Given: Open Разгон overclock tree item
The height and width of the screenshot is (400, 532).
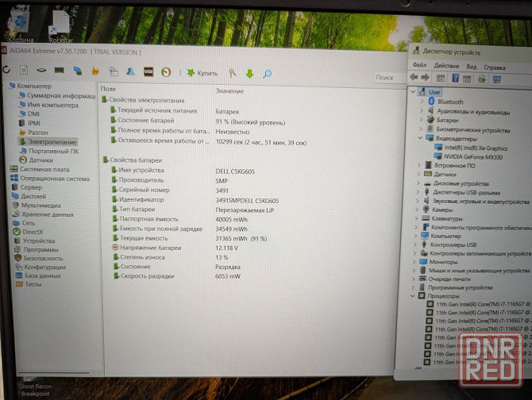Looking at the screenshot, I should pos(33,133).
